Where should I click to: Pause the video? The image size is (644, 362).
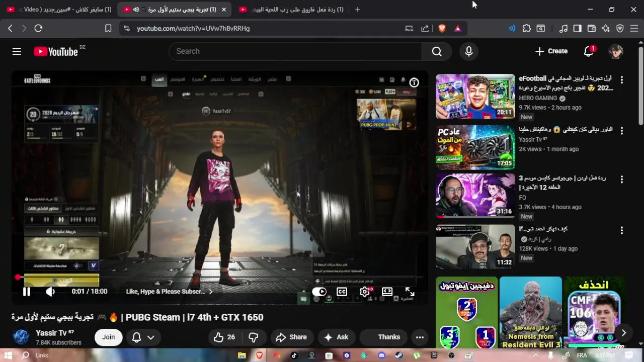point(27,292)
